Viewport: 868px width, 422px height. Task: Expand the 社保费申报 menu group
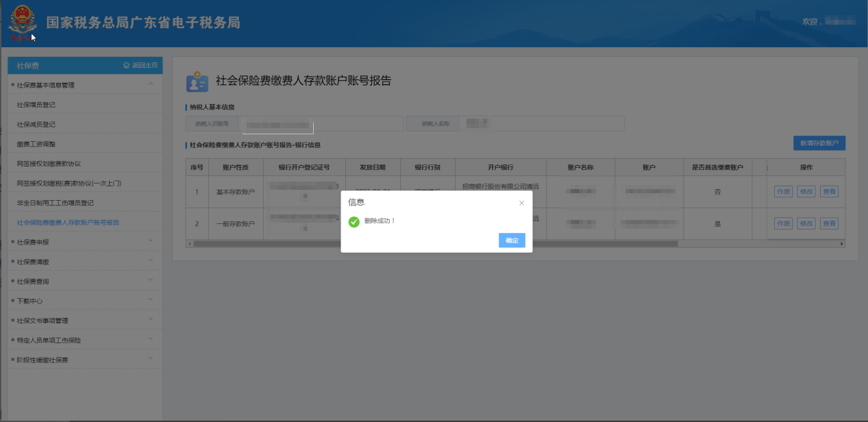pos(151,242)
